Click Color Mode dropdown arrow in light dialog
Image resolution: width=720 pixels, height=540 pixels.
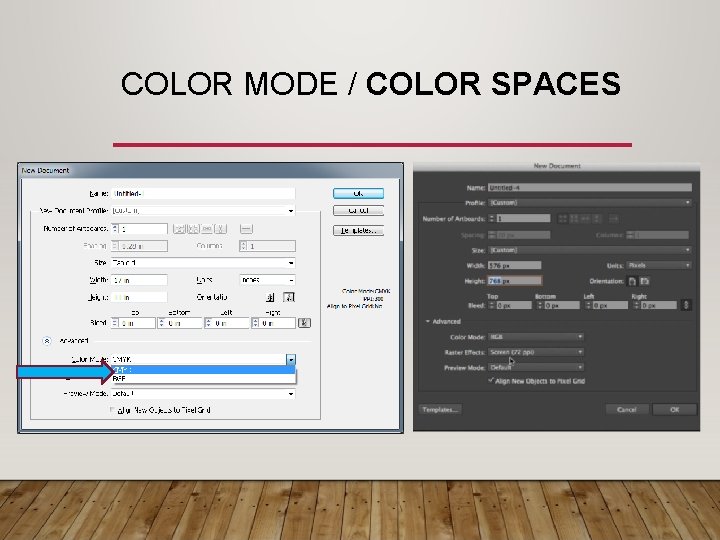(291, 360)
